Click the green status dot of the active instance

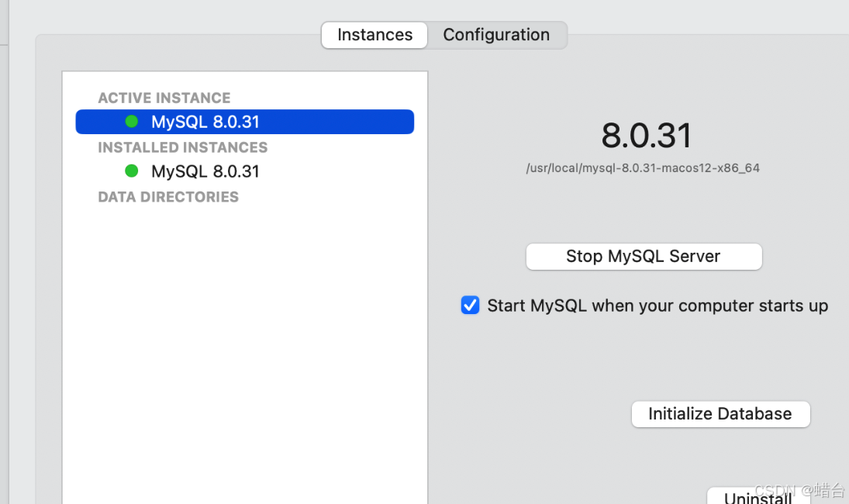click(132, 121)
